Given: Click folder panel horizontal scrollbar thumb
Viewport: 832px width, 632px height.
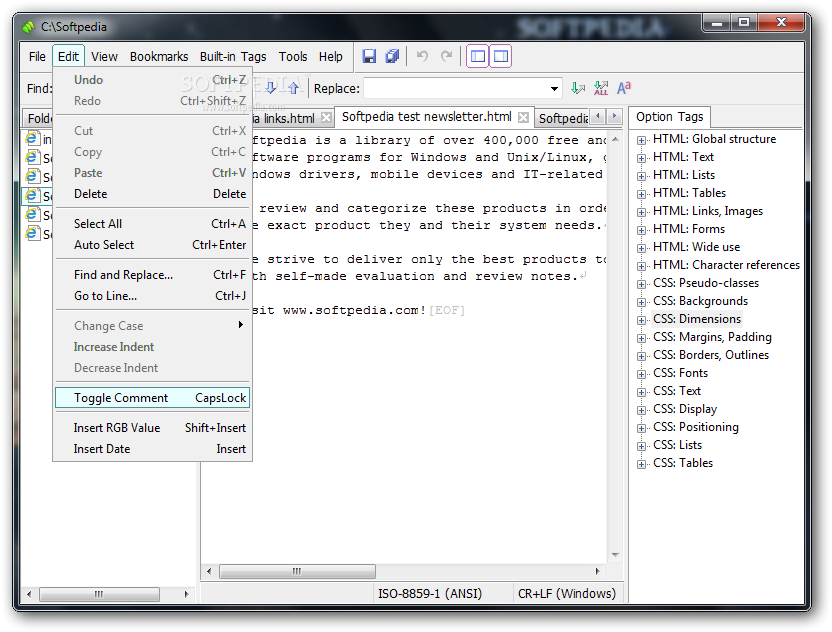Looking at the screenshot, I should (x=99, y=594).
